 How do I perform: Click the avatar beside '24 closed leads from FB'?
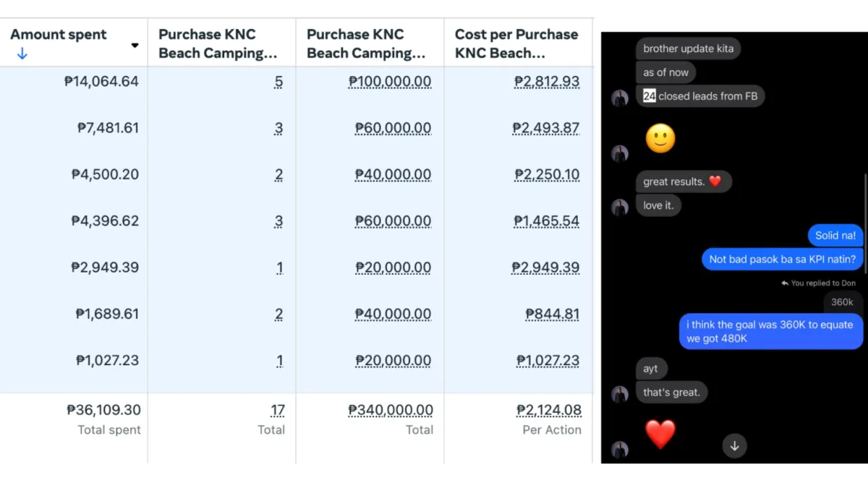click(x=620, y=98)
